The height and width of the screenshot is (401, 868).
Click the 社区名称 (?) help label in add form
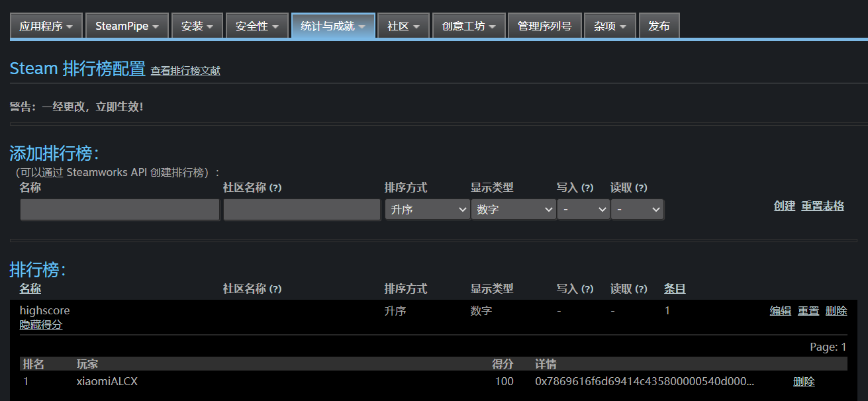pyautogui.click(x=252, y=187)
